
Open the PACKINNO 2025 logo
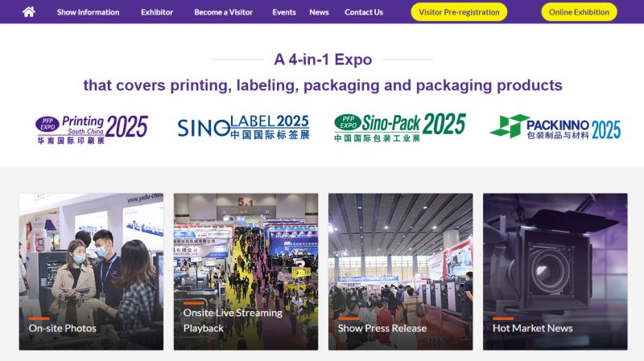point(555,127)
